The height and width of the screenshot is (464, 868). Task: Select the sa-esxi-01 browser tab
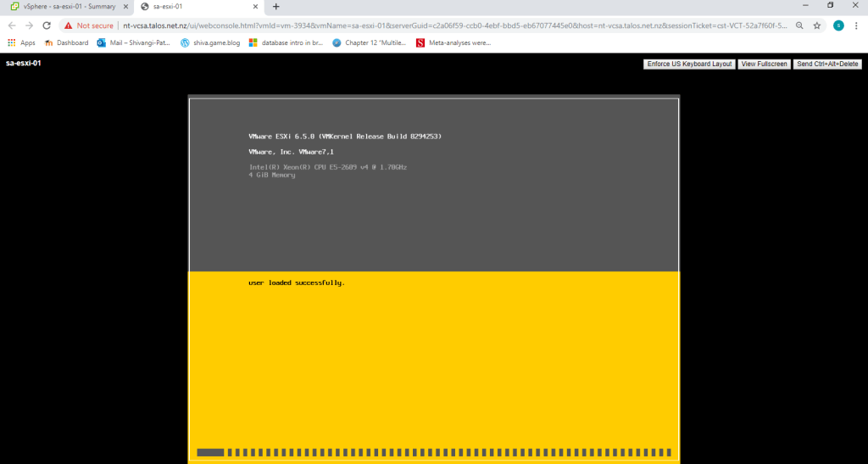195,7
